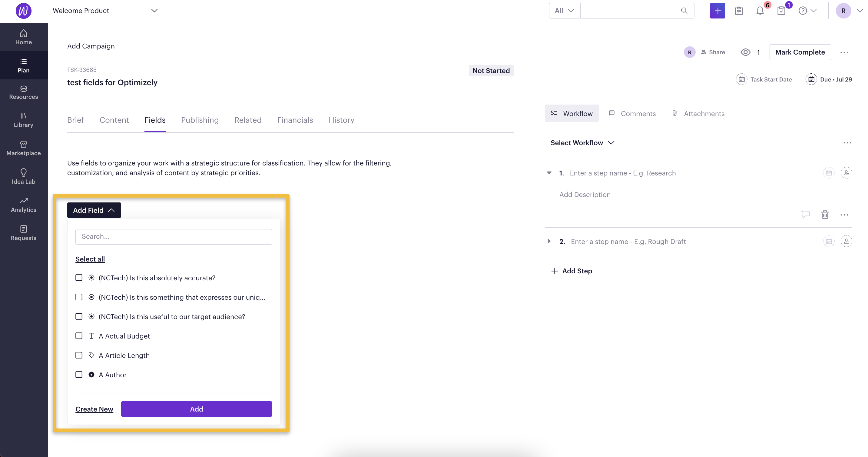The height and width of the screenshot is (457, 868).
Task: Click Mark Complete button
Action: [x=800, y=52]
